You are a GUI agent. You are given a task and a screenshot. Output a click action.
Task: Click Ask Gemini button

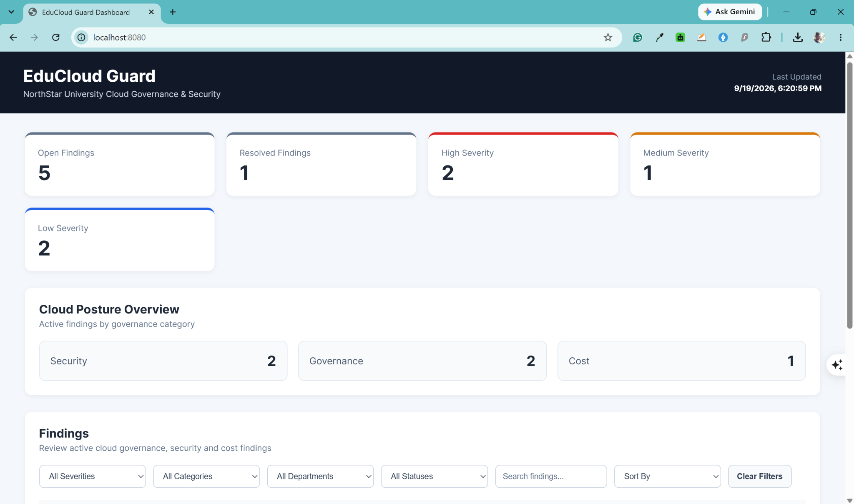[x=730, y=12]
